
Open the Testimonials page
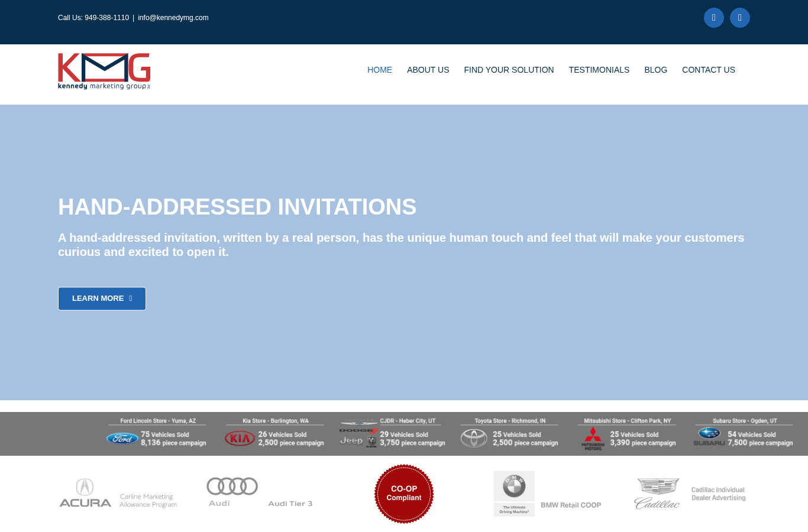599,70
